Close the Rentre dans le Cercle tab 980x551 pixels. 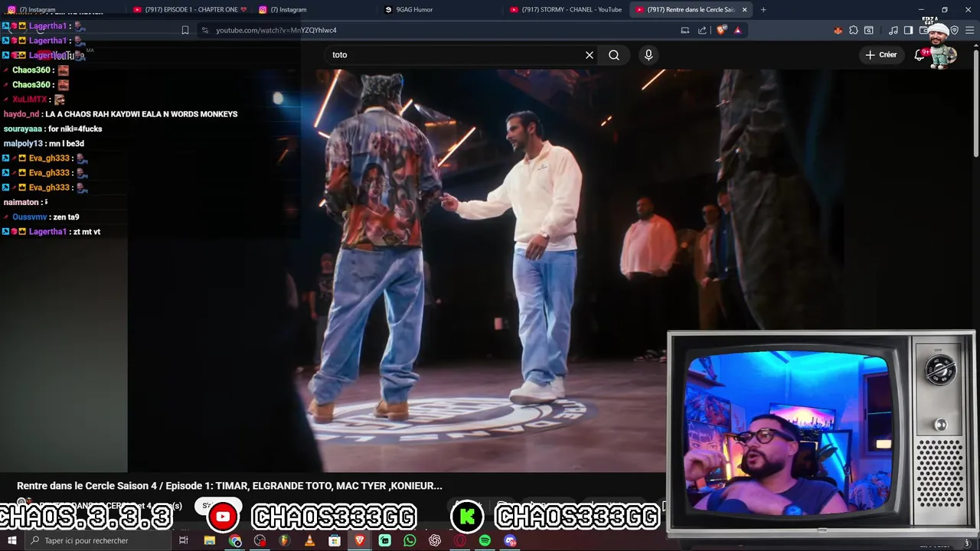[744, 10]
